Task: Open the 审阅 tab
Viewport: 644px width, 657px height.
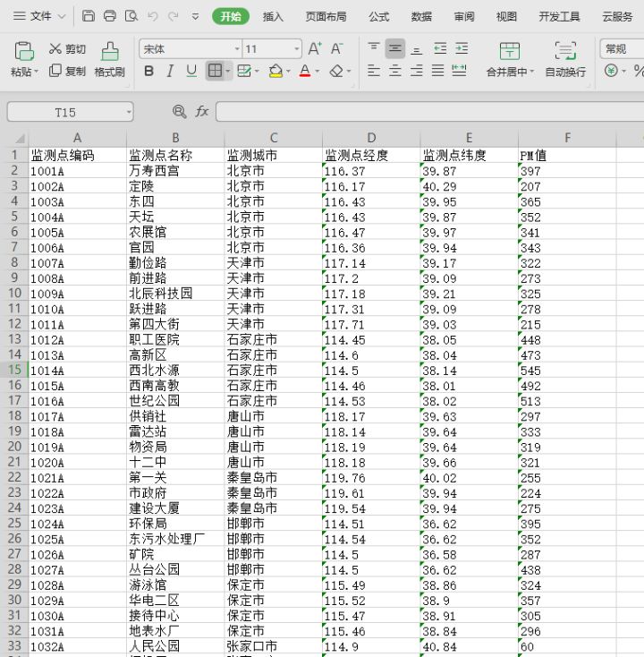Action: [464, 17]
